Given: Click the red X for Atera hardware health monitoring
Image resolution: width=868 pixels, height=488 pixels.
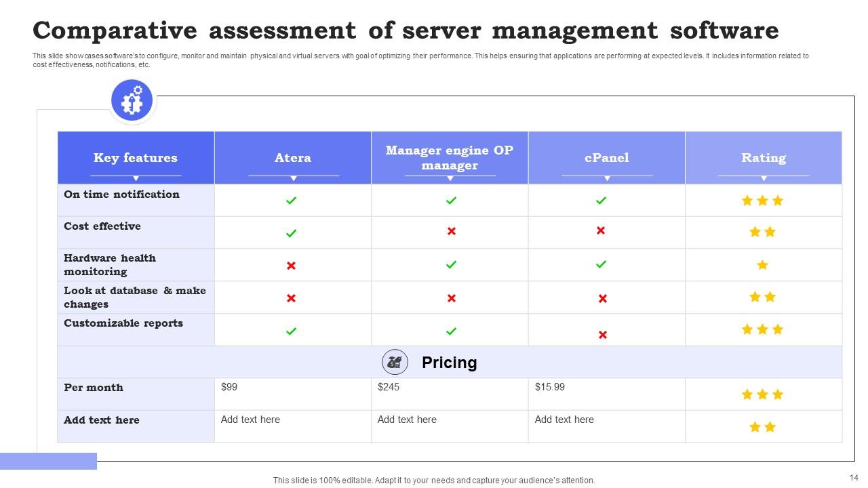Looking at the screenshot, I should [x=292, y=266].
